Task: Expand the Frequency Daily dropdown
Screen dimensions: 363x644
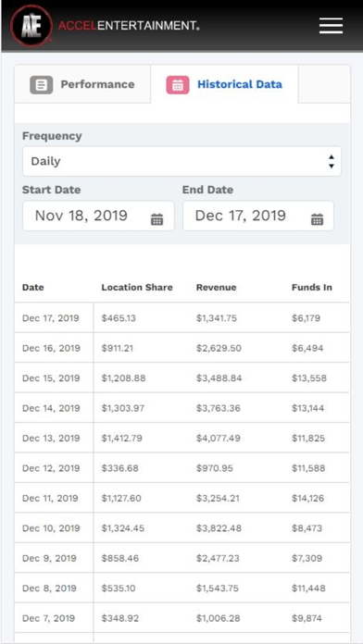Action: pos(181,161)
